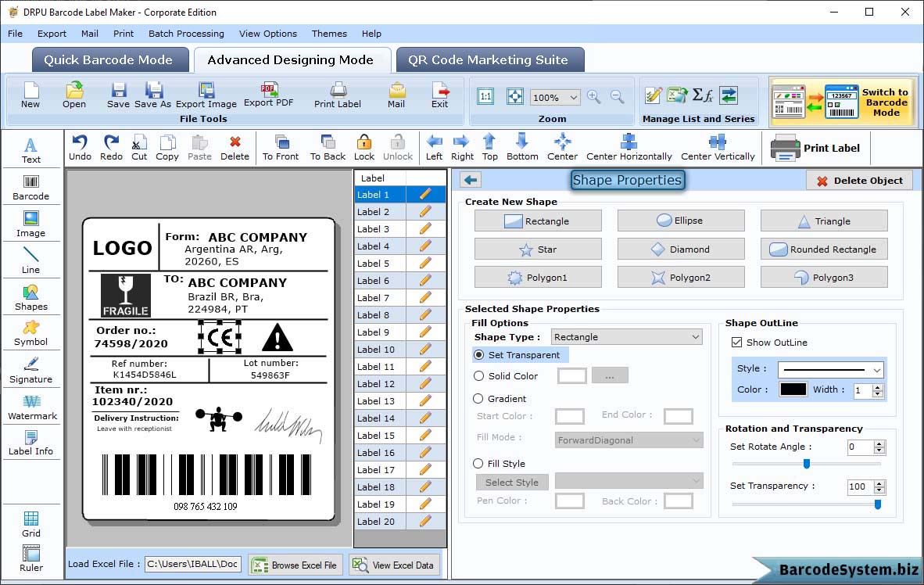Image resolution: width=924 pixels, height=585 pixels.
Task: Open Label Info panel
Action: tap(31, 443)
